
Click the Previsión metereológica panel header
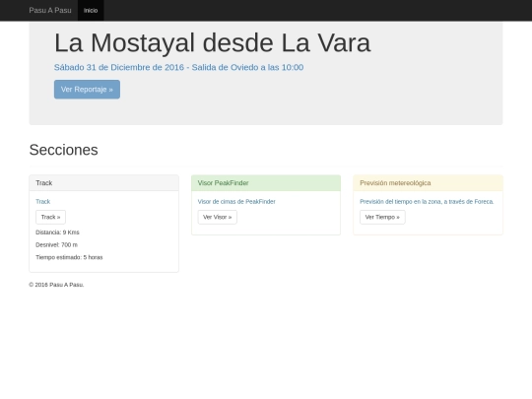point(429,183)
